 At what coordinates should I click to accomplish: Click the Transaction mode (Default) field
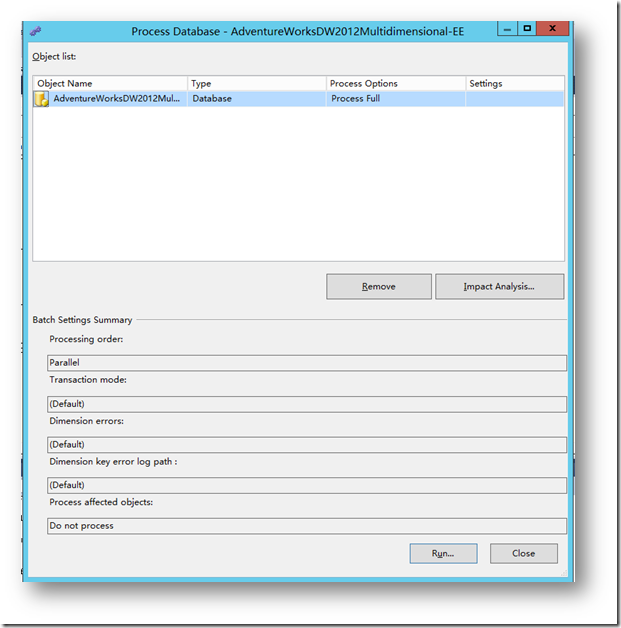(x=307, y=404)
